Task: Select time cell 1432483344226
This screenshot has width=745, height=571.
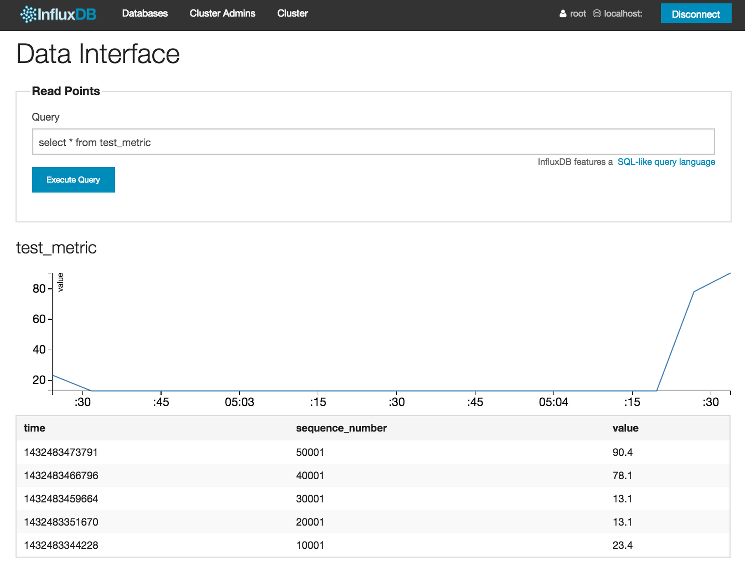Action: pos(61,545)
